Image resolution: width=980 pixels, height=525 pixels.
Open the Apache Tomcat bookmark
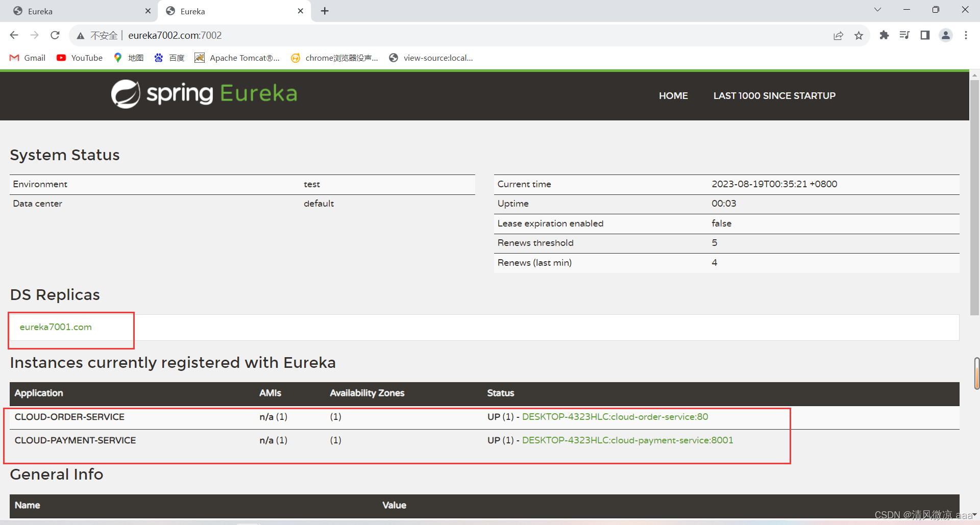click(237, 58)
